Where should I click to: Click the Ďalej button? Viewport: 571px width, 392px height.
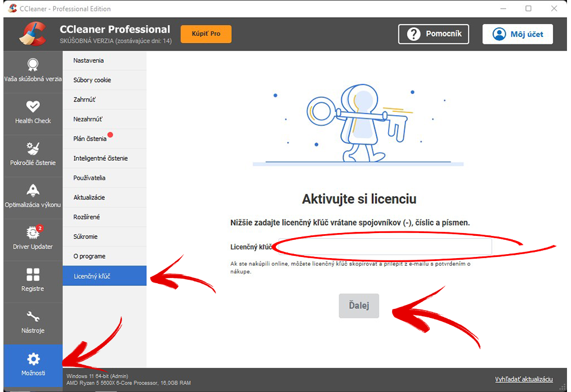pyautogui.click(x=359, y=306)
